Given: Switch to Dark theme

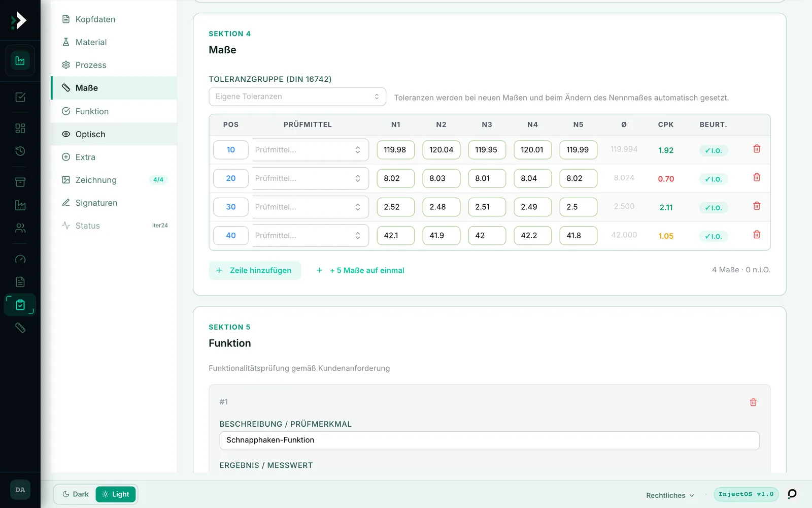Looking at the screenshot, I should click(x=75, y=494).
